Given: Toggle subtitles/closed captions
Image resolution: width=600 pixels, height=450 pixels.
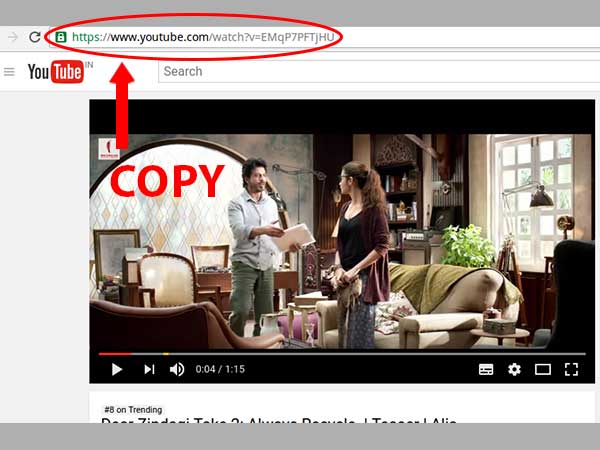Looking at the screenshot, I should [486, 369].
